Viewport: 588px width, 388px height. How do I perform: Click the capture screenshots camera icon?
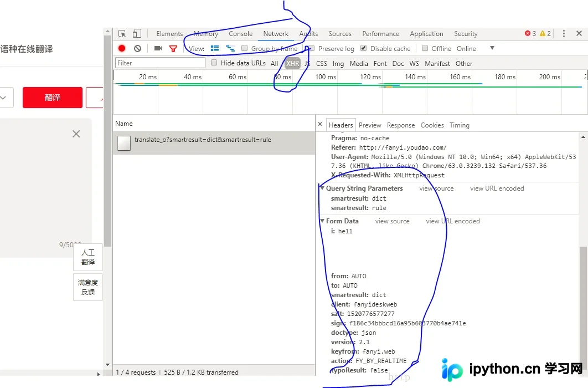click(158, 48)
